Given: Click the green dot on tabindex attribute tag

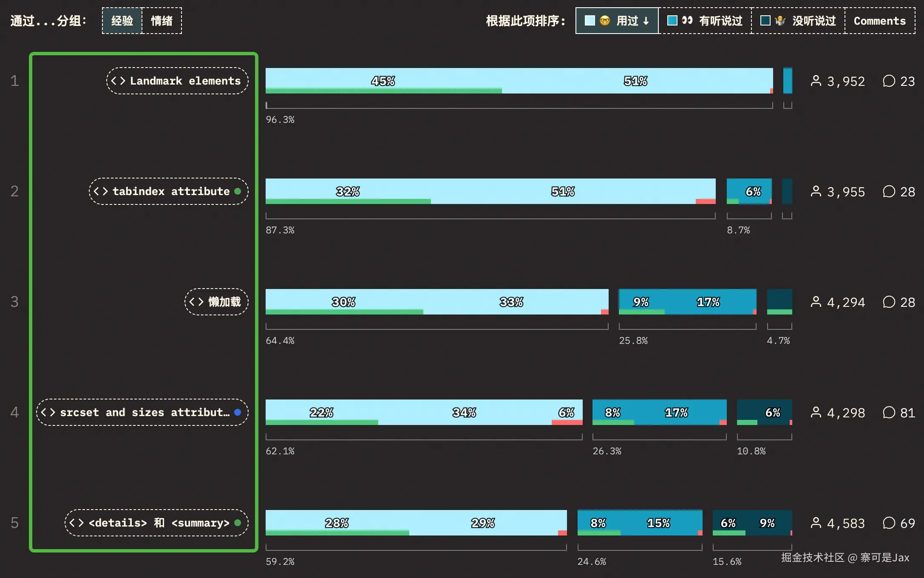Looking at the screenshot, I should [x=238, y=191].
